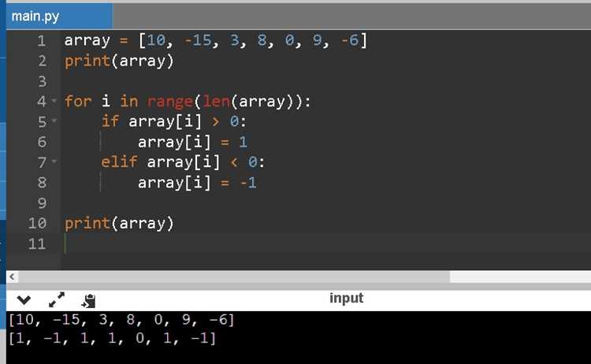
Task: Click the first output line in the console
Action: [x=121, y=320]
